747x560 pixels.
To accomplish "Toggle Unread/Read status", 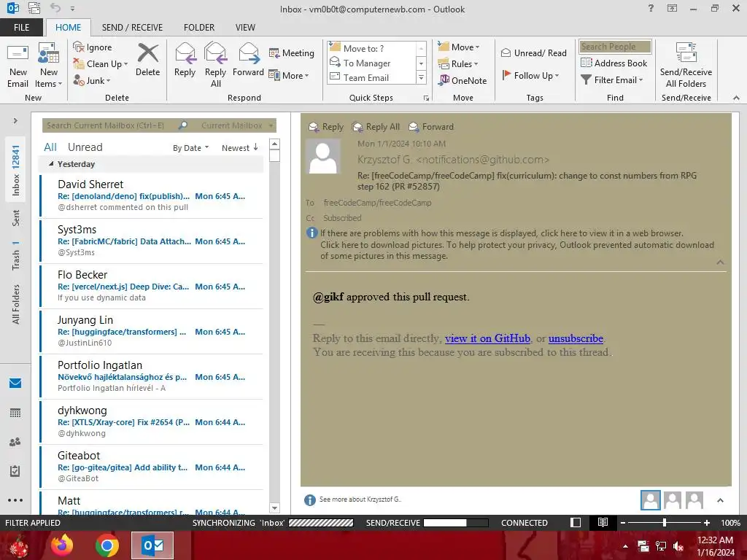I will point(533,52).
